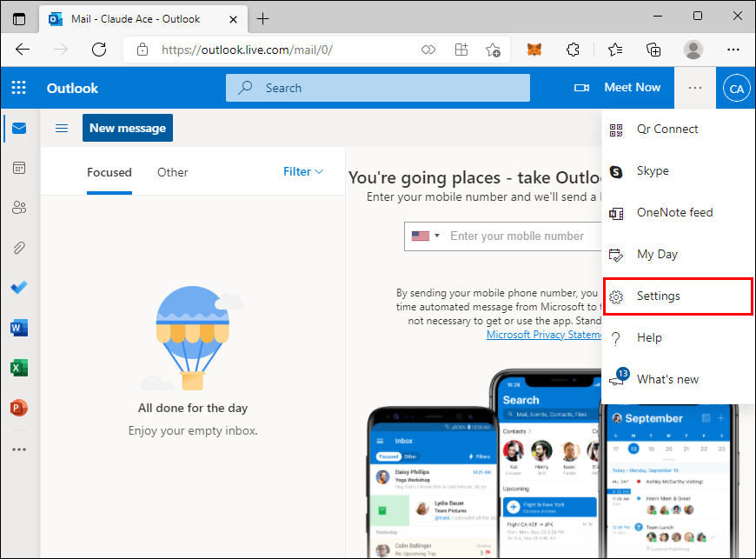
Task: Expand more apps ellipsis in left sidebar
Action: point(19,449)
